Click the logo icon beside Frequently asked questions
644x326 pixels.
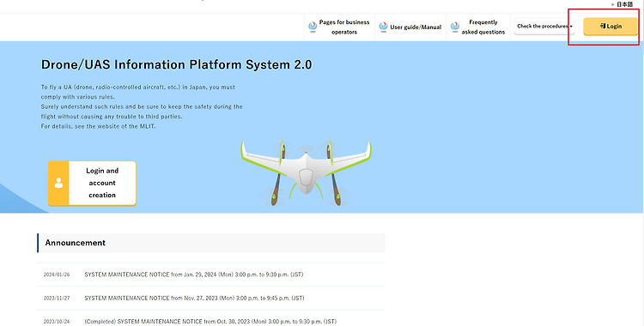(x=454, y=27)
